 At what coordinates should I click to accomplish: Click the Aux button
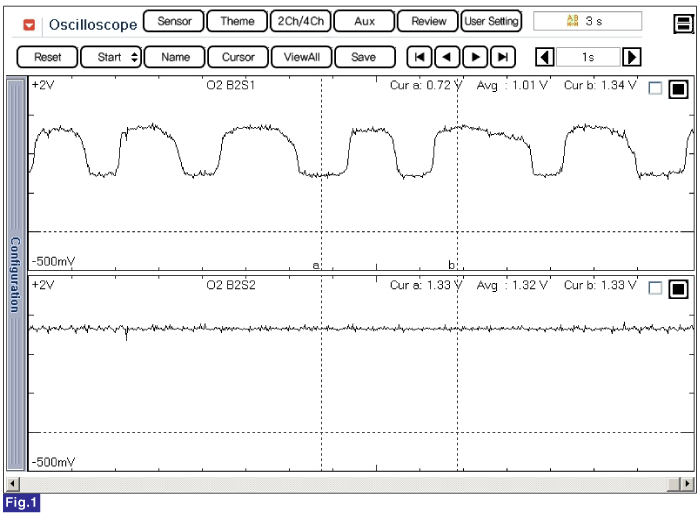[x=364, y=21]
